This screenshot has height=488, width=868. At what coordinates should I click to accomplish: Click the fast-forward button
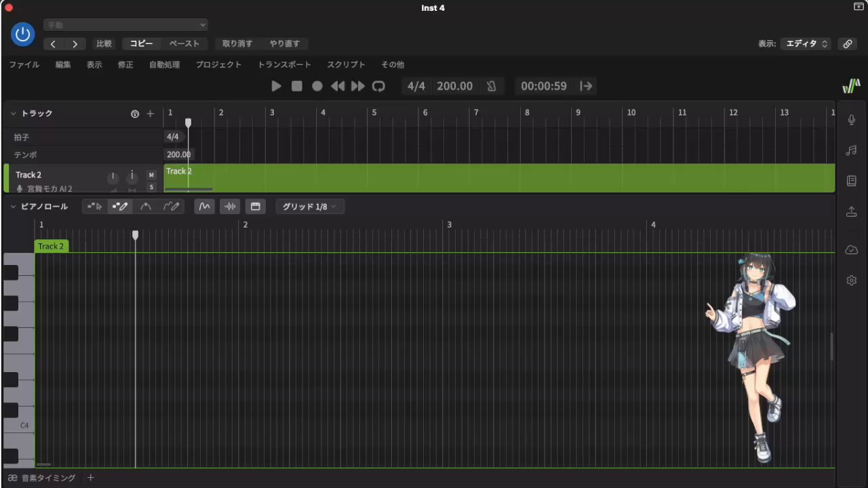point(358,86)
